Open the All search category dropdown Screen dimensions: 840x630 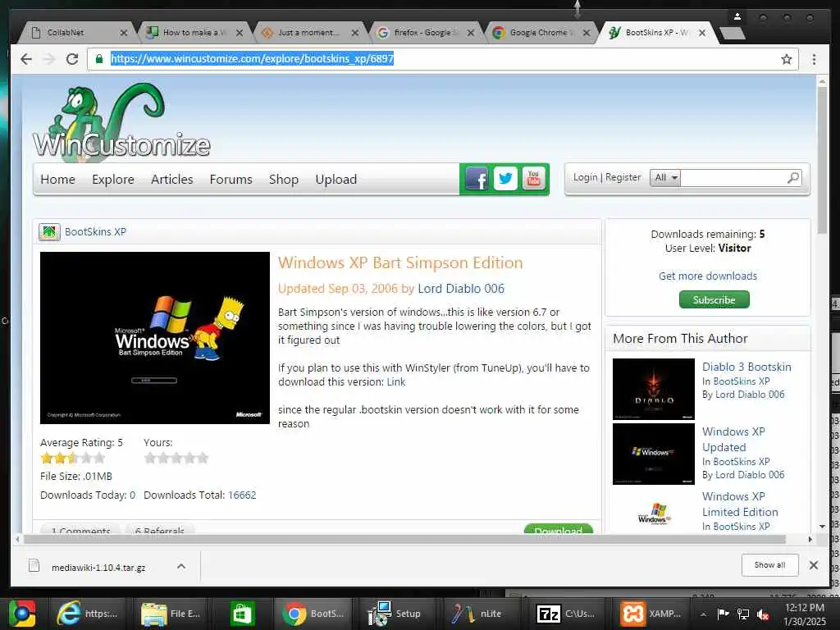[665, 177]
